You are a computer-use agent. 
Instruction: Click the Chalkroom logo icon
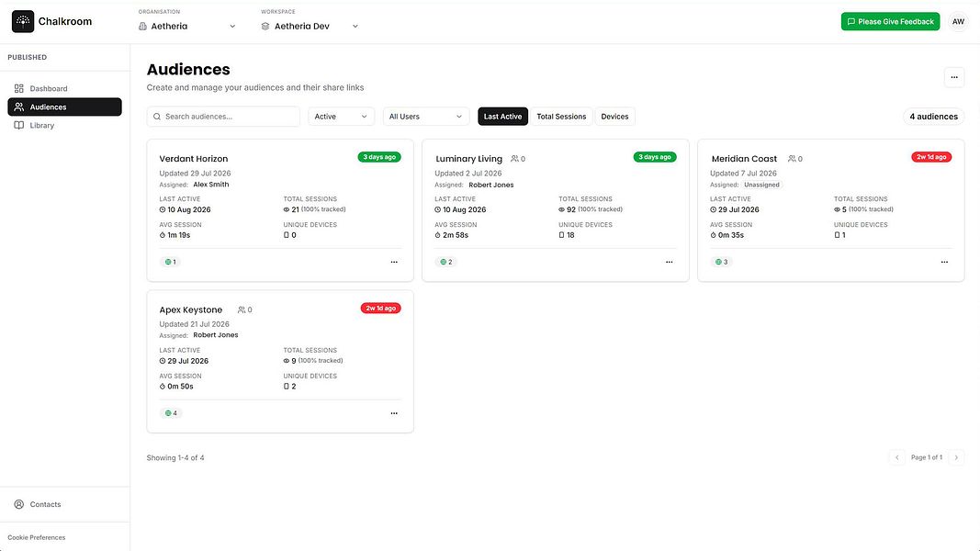click(x=23, y=21)
